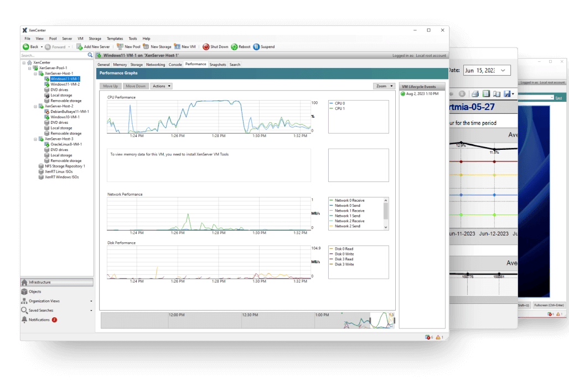Click the page layout icon in report window

pos(487,94)
